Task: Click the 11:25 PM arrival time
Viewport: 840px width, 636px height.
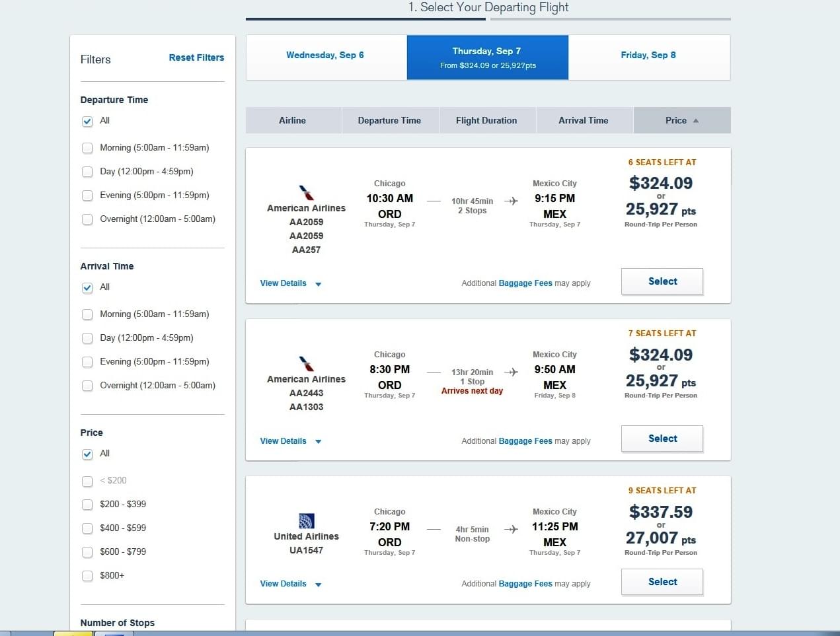Action: click(x=554, y=526)
